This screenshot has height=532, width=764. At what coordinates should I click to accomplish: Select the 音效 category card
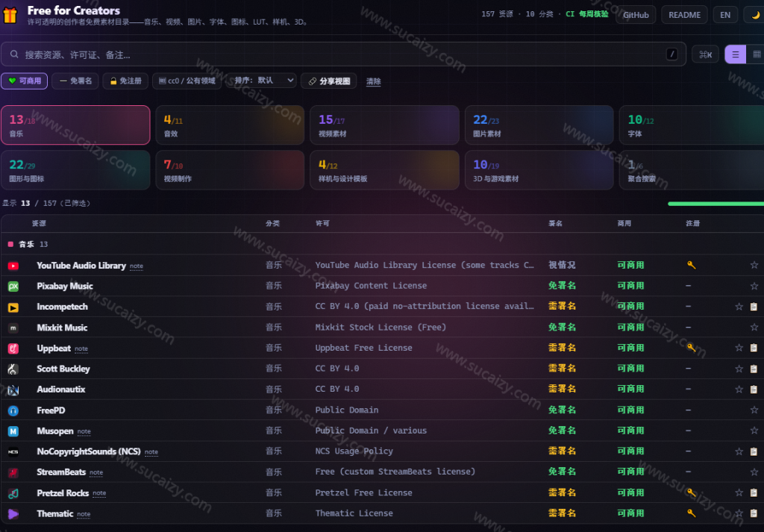[x=230, y=125]
